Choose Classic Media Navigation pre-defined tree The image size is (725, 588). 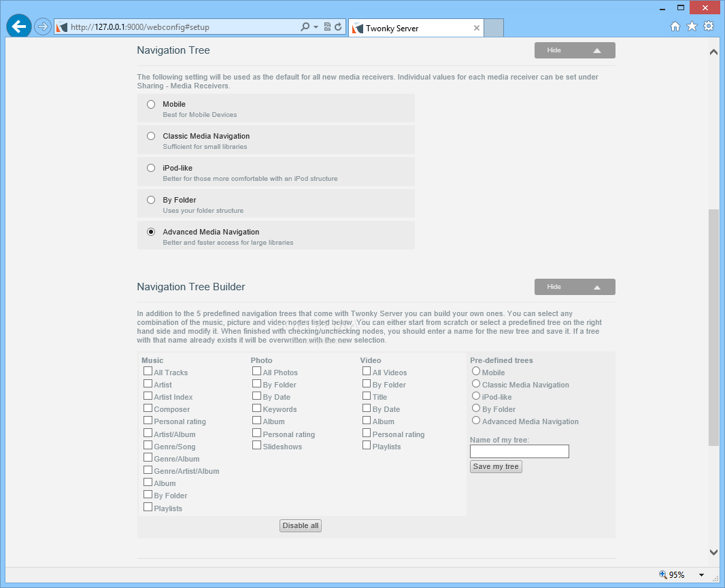(476, 383)
